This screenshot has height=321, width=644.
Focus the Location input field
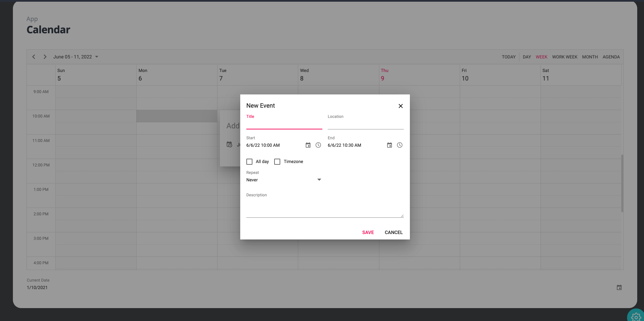(x=366, y=124)
